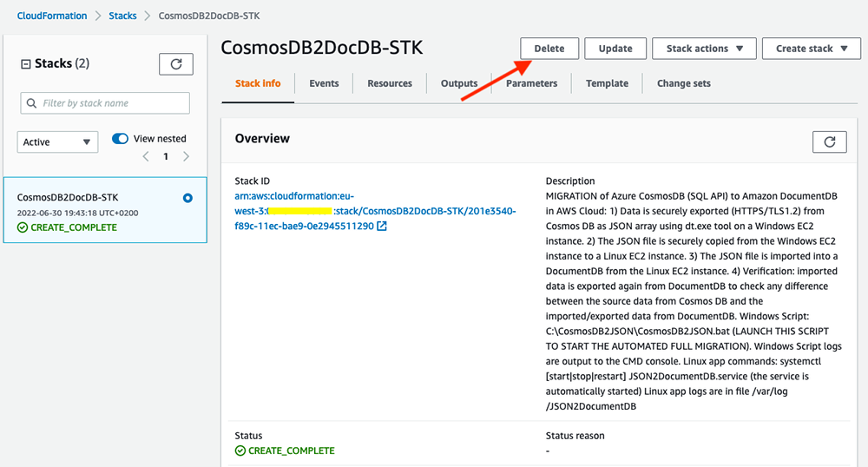Go to previous page of stacks
The width and height of the screenshot is (868, 467).
(x=146, y=156)
